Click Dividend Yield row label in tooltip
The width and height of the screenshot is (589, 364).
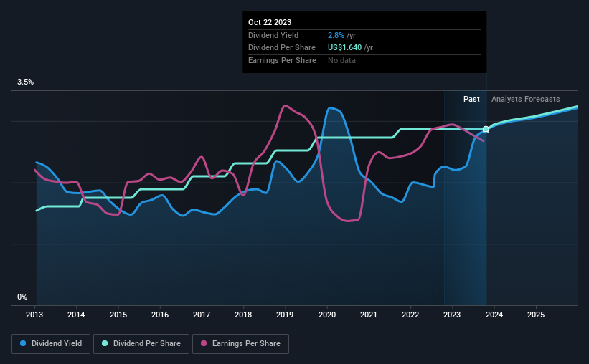[x=273, y=35]
